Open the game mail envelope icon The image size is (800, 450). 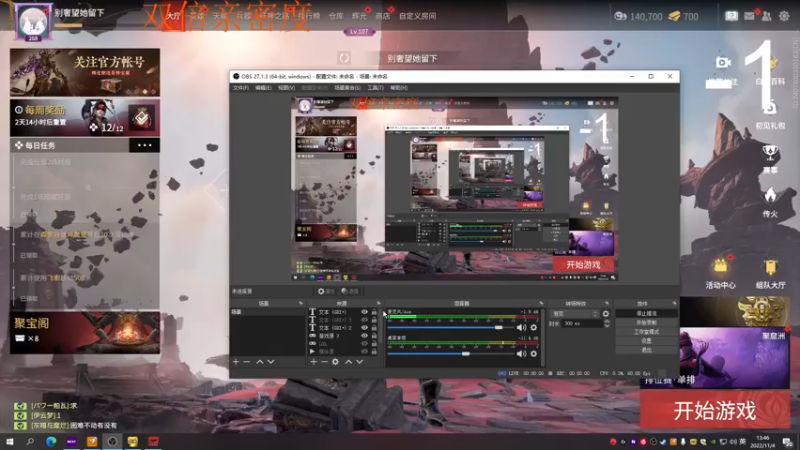point(749,16)
